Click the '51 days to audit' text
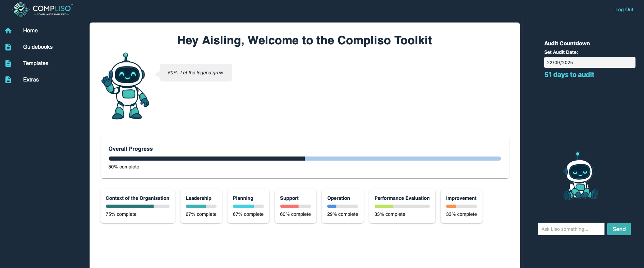Viewport: 644px width, 268px height. [x=569, y=75]
